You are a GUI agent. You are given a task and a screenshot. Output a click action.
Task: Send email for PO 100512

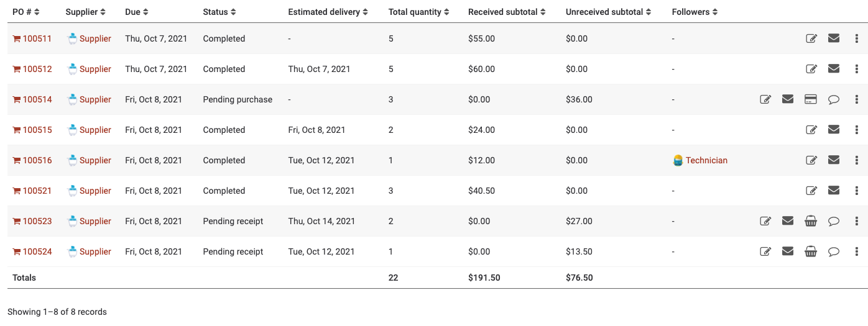[834, 69]
